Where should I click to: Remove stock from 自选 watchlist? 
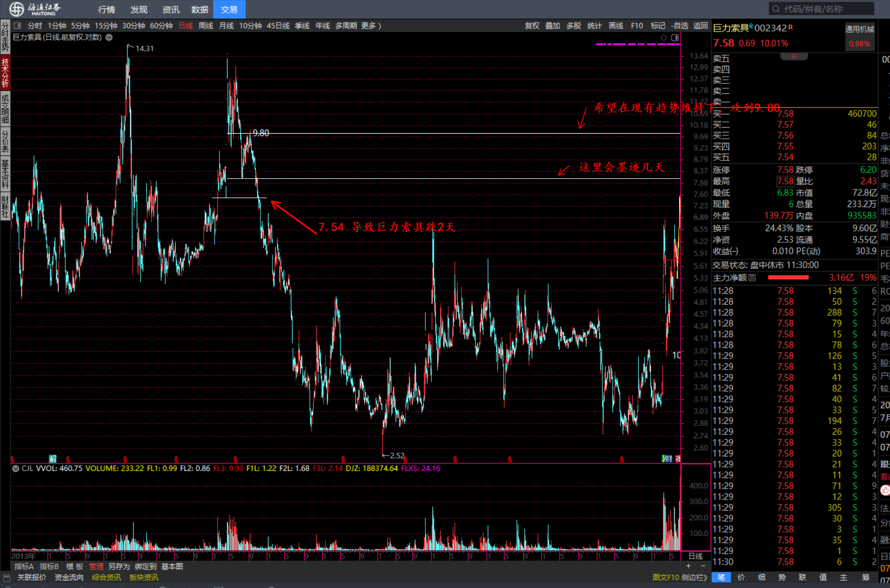coord(680,26)
